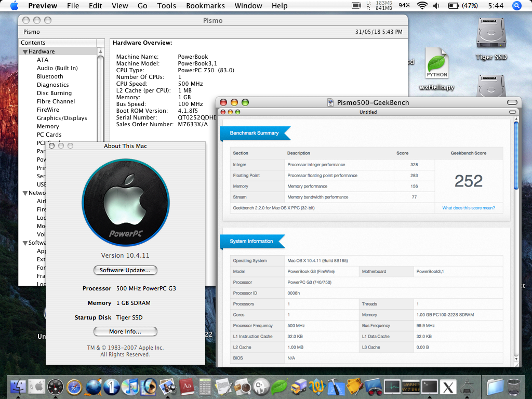Launch TenFourFox globe icon in dock
Viewport: 532px width, 399px height.
point(94,387)
